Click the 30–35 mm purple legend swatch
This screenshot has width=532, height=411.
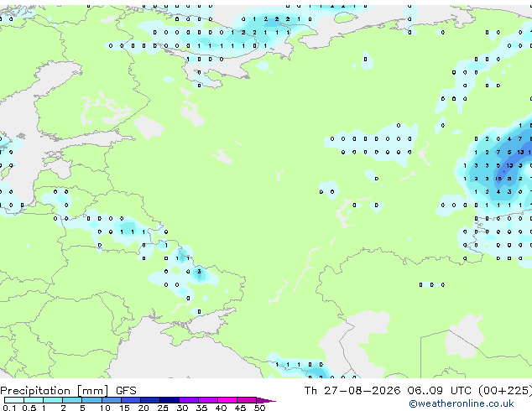[x=188, y=400]
